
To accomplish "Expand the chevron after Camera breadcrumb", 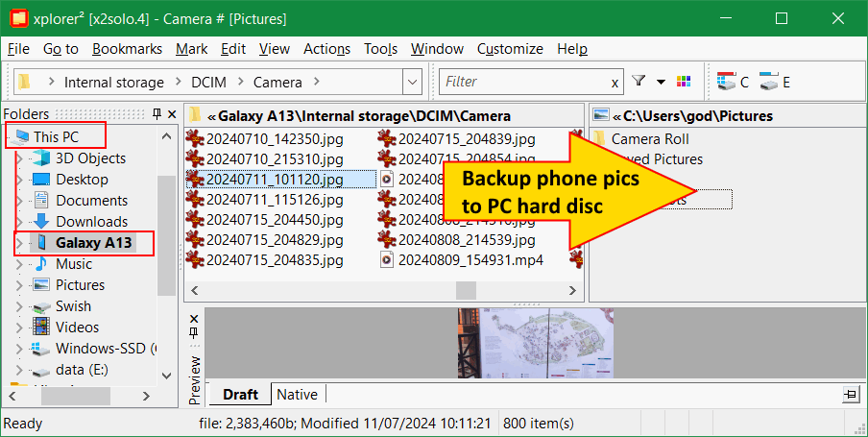I will [x=317, y=82].
